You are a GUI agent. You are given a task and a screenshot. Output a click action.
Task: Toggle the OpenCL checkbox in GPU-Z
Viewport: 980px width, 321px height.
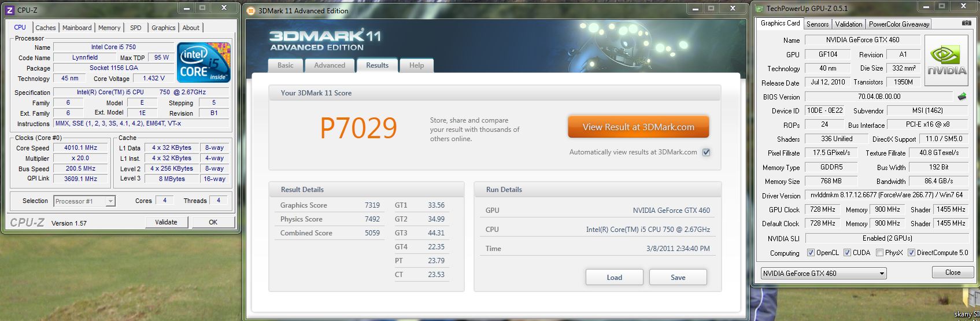[811, 253]
